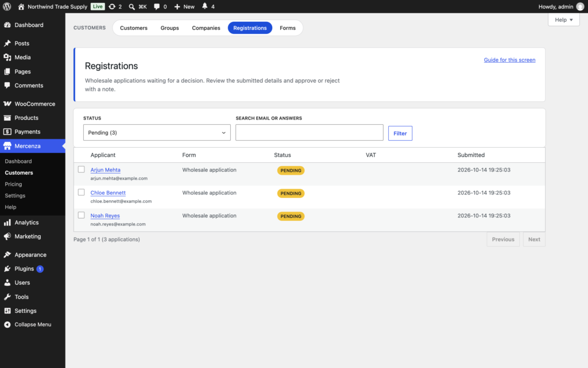This screenshot has width=588, height=368.
Task: Open Noah Reyes applicant link
Action: 105,216
